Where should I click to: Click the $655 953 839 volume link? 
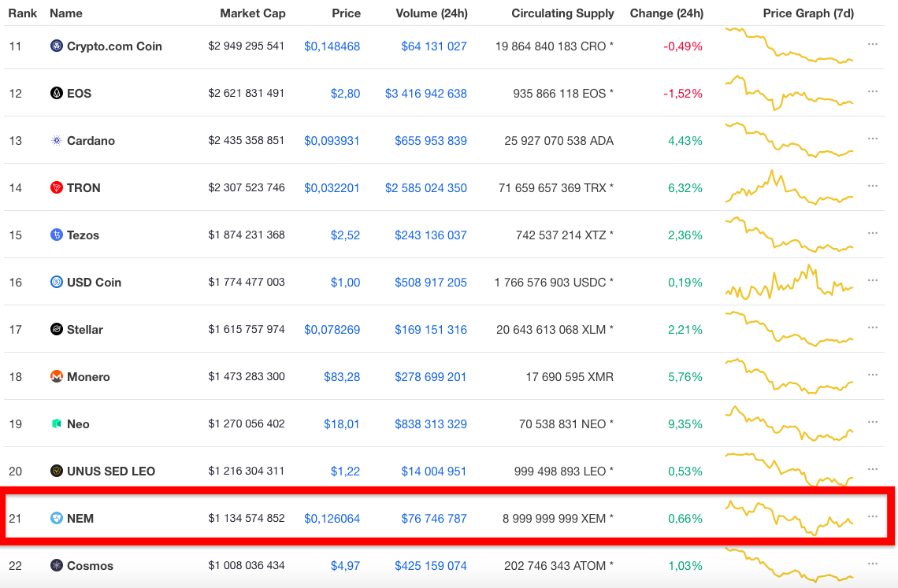pyautogui.click(x=431, y=141)
